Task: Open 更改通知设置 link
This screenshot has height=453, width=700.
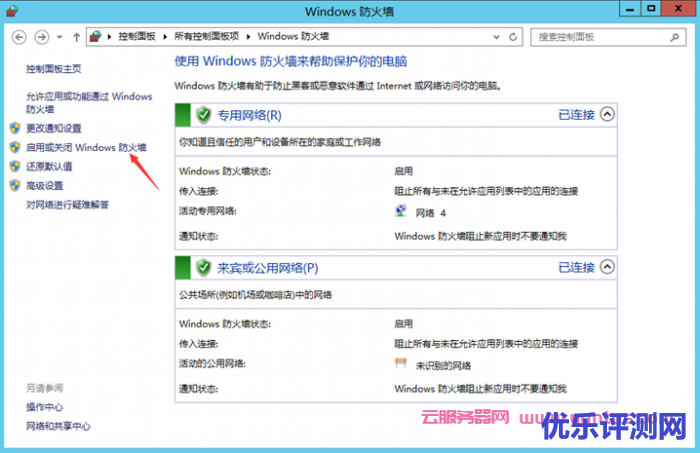Action: (x=54, y=129)
